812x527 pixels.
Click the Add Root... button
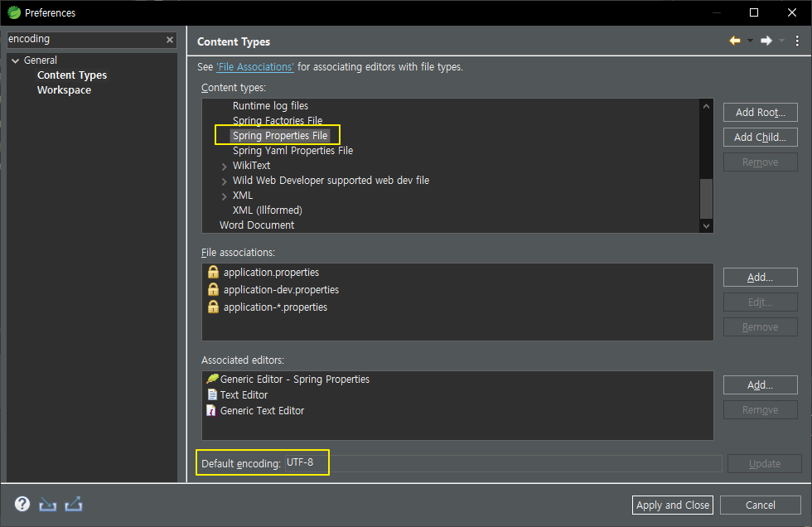tap(761, 113)
